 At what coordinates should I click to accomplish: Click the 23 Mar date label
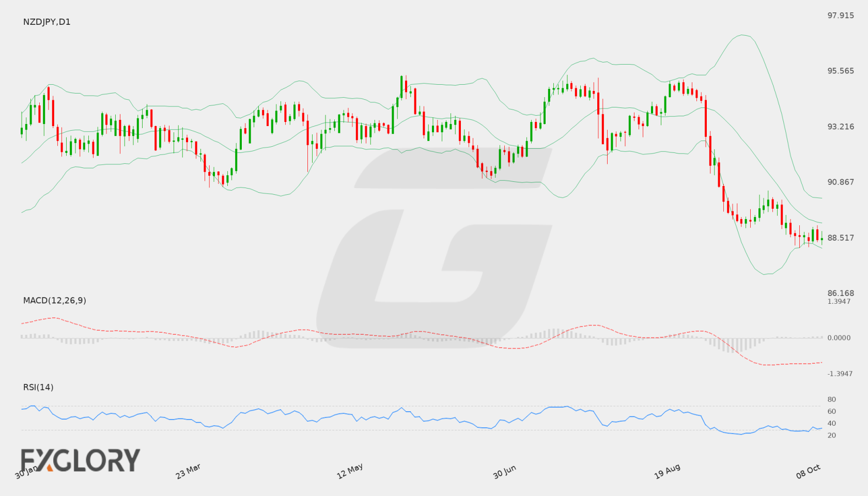coord(188,471)
